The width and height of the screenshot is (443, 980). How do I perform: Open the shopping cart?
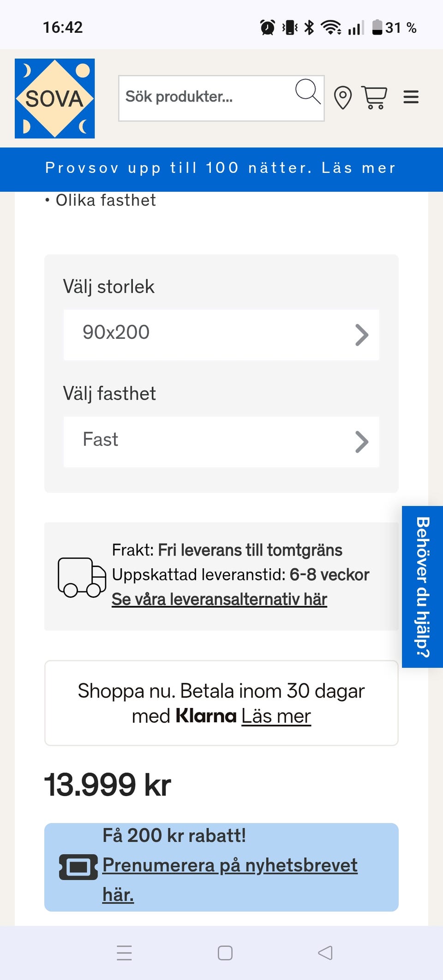[x=374, y=97]
